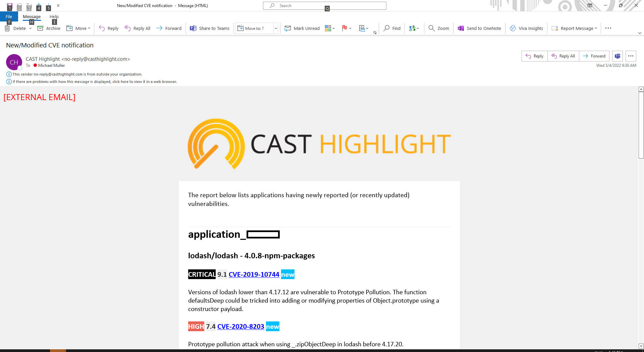This screenshot has width=644, height=352.
Task: Click the CAST Highlight logo image
Action: point(319,144)
